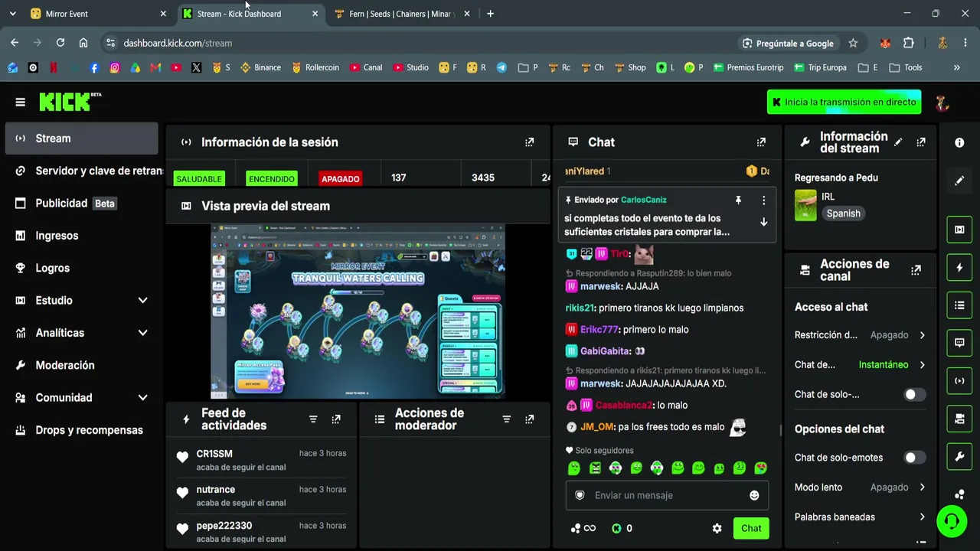
Task: Open the Ingresos sidebar item
Action: click(x=82, y=236)
